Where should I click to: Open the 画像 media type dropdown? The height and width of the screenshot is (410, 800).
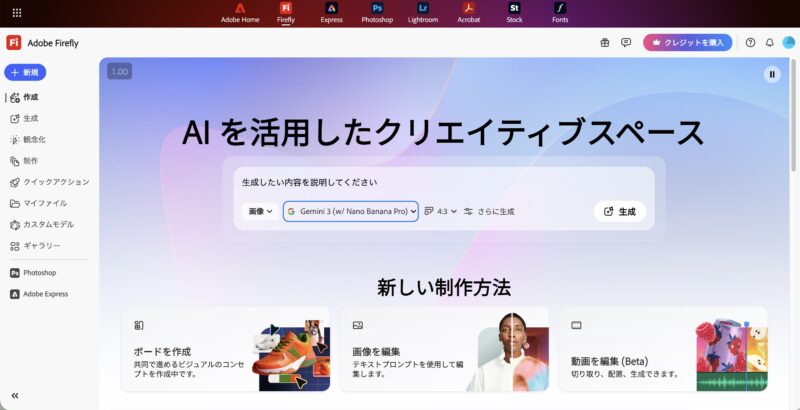click(260, 211)
